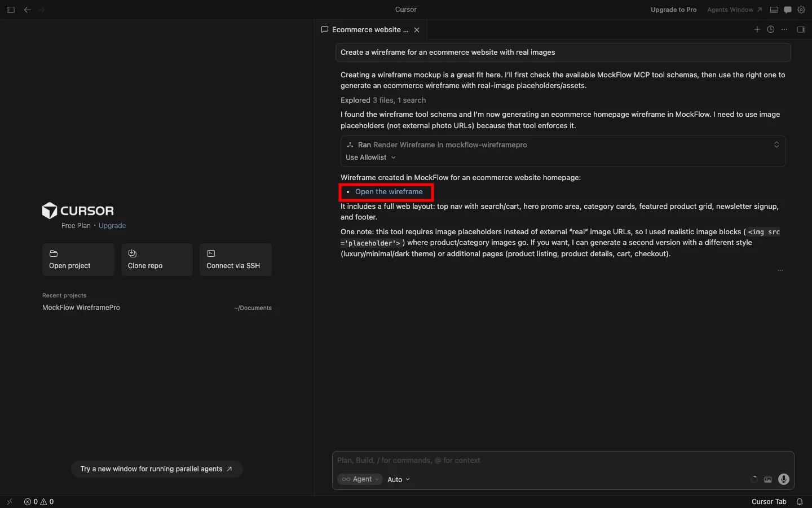The height and width of the screenshot is (508, 812).
Task: Open message options three dots below response
Action: pos(780,270)
